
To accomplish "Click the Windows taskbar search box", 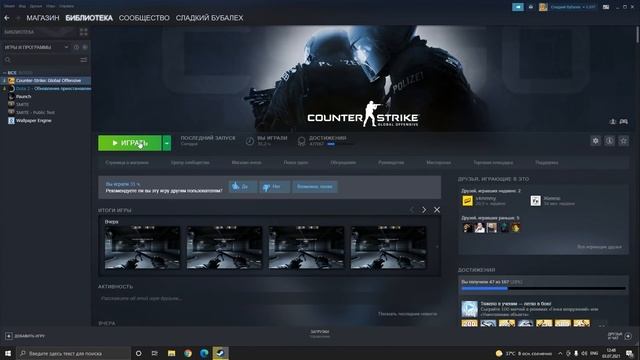I will 74,353.
